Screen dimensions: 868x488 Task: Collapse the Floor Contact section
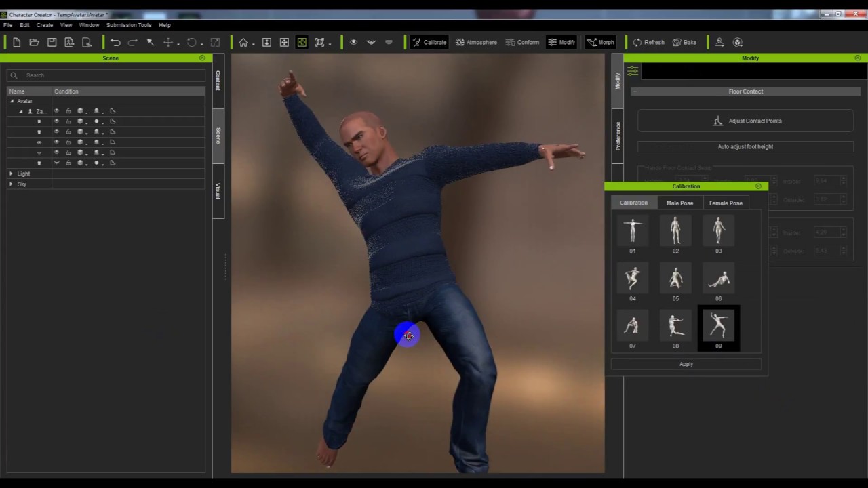(635, 91)
